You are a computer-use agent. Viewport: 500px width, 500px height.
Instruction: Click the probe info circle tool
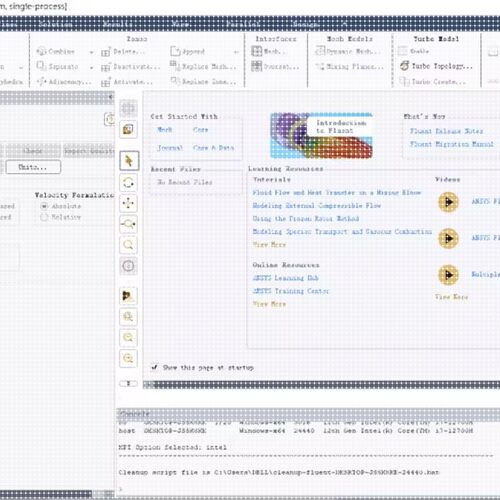(x=129, y=266)
